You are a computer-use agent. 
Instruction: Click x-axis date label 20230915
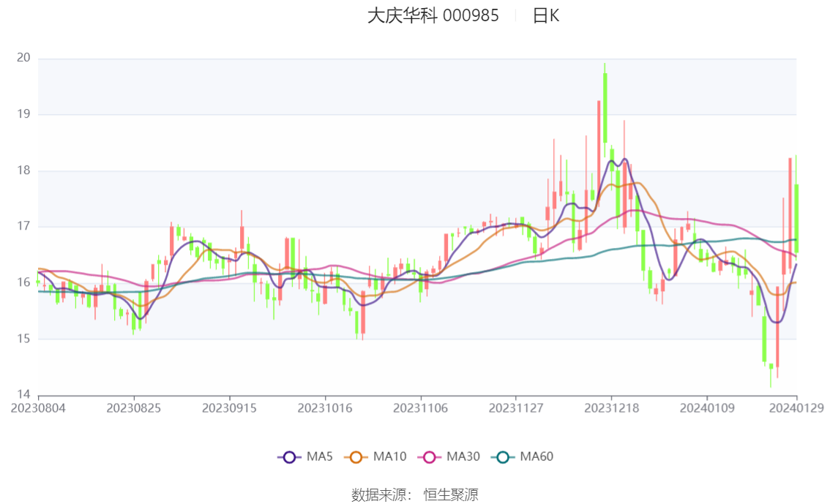coord(229,408)
